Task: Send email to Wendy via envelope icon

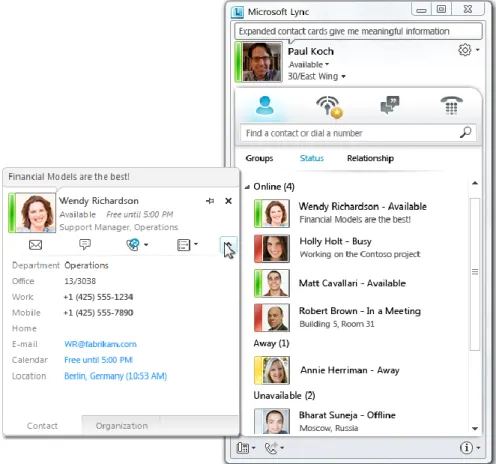Action: [35, 245]
